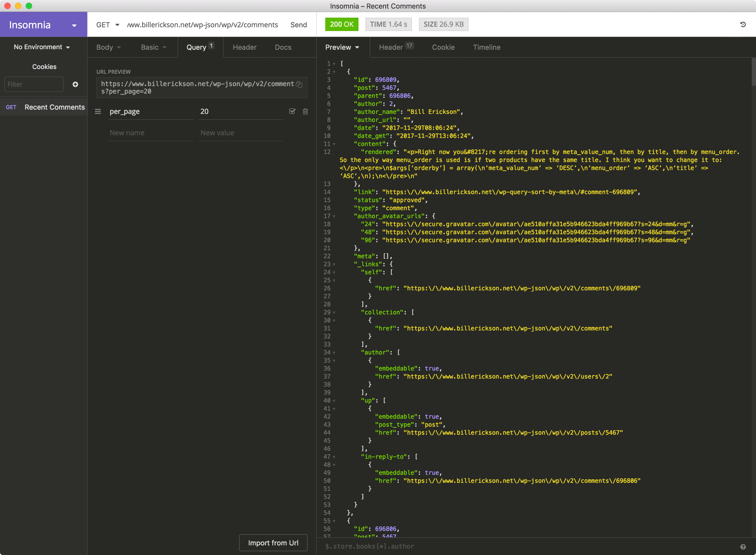Click the drag handle beside per_page
The image size is (756, 555).
click(x=98, y=111)
